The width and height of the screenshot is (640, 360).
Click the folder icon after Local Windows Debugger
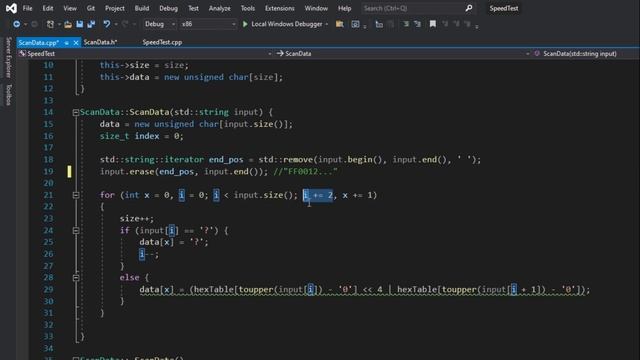pos(339,24)
